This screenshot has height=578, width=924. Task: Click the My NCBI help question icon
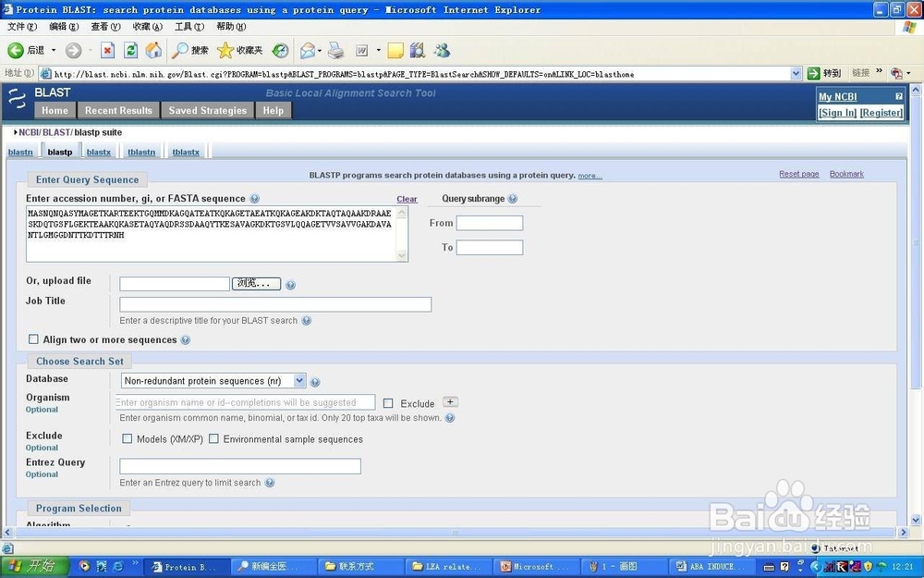(x=899, y=96)
